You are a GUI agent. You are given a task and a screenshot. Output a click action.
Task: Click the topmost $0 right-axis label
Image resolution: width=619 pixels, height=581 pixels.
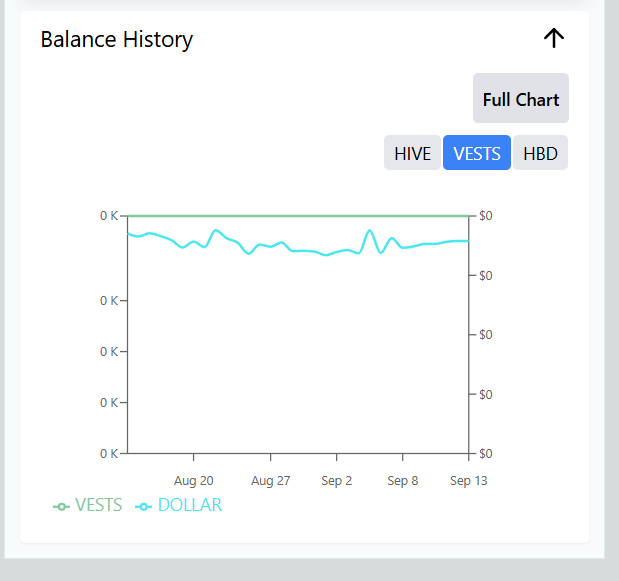pos(486,215)
